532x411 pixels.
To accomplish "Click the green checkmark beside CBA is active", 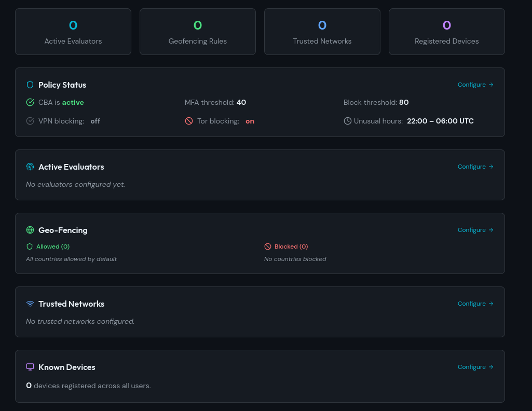I will 30,102.
